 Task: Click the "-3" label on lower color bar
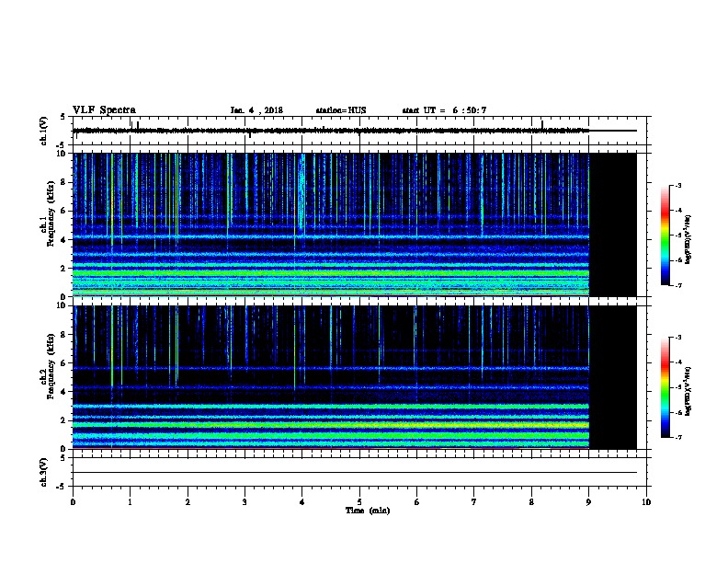[x=677, y=338]
